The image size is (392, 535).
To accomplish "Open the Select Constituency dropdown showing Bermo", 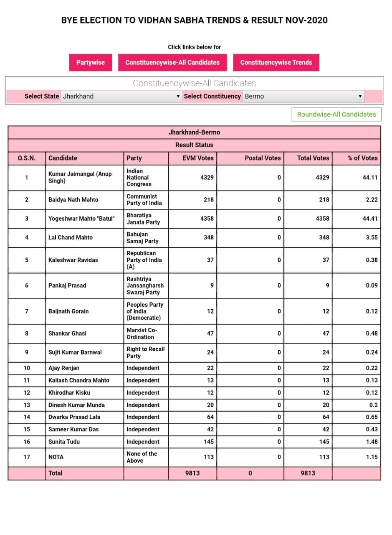I will tap(303, 96).
